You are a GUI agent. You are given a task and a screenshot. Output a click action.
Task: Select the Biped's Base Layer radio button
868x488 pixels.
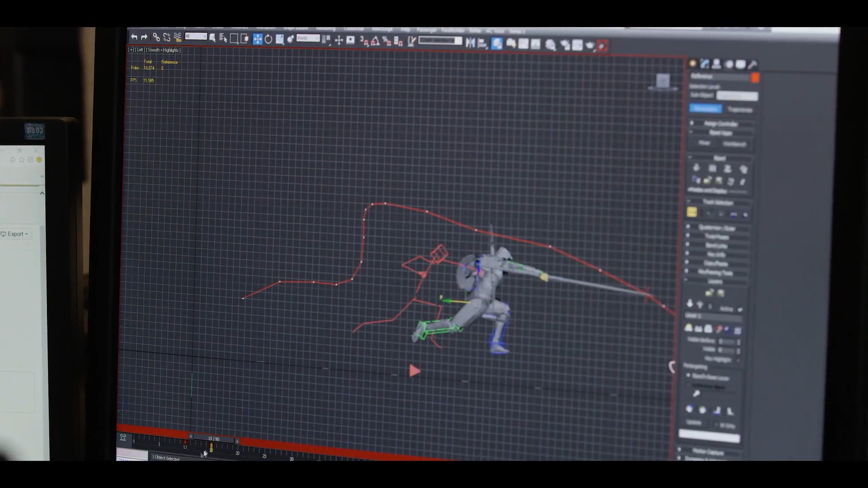[689, 375]
